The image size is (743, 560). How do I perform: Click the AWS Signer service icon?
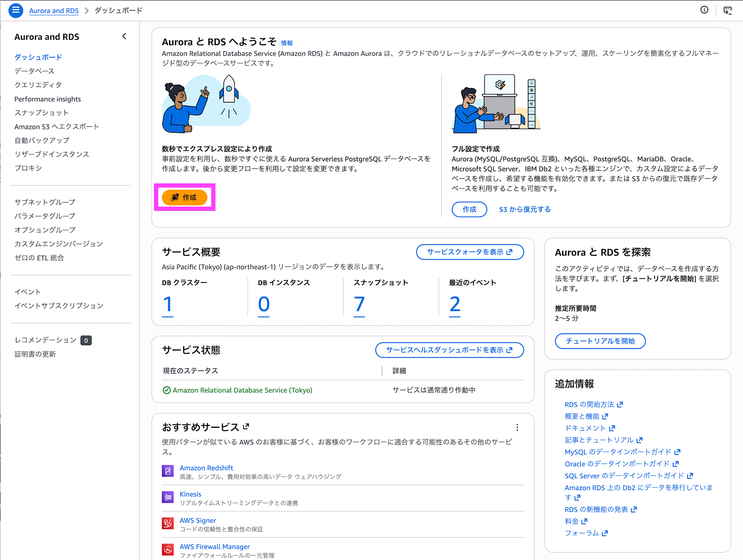pyautogui.click(x=168, y=524)
